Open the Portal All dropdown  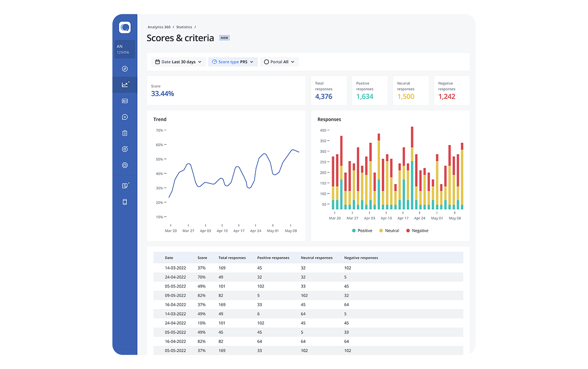click(x=280, y=61)
